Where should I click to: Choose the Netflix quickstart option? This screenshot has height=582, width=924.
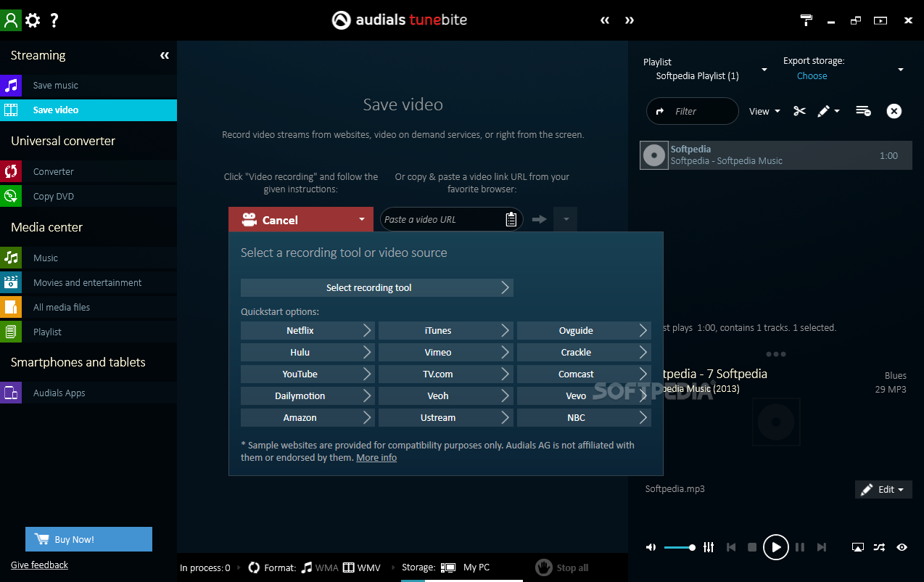pyautogui.click(x=308, y=330)
